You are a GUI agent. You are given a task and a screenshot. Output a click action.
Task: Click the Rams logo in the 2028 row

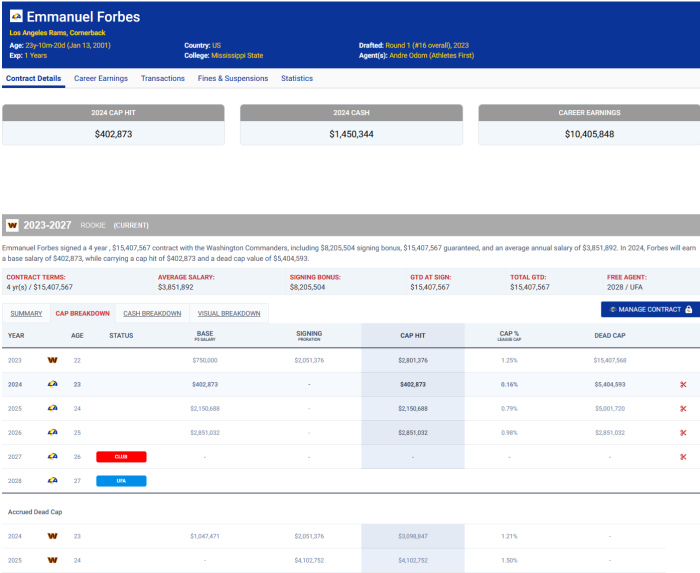point(53,481)
